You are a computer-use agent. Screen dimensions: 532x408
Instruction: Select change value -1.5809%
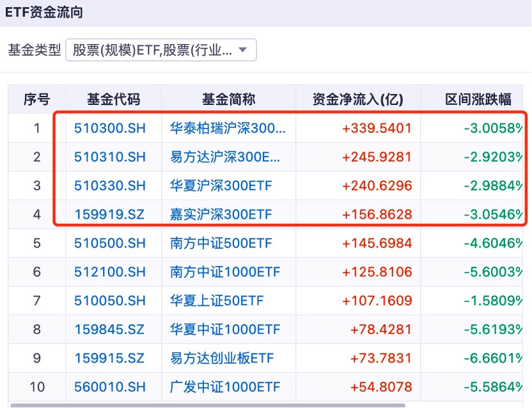tap(493, 301)
